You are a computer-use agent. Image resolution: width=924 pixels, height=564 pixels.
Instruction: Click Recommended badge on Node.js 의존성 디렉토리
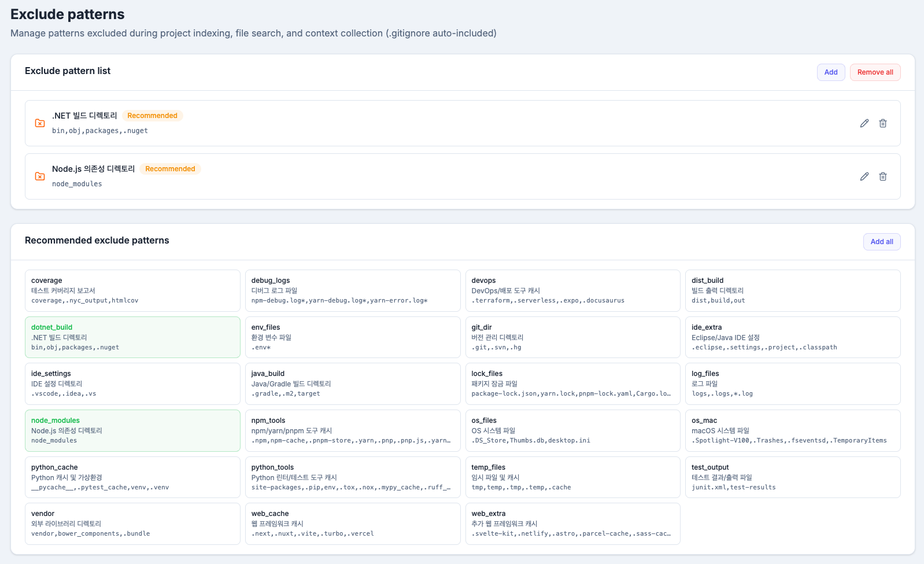tap(170, 169)
